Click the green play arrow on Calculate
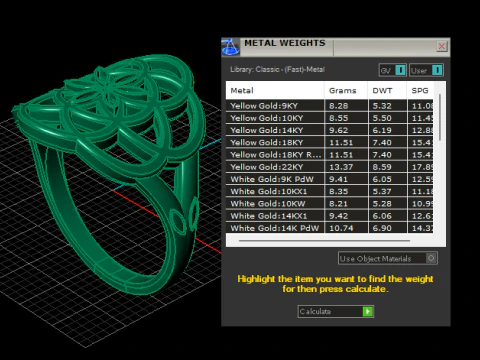 click(x=368, y=311)
